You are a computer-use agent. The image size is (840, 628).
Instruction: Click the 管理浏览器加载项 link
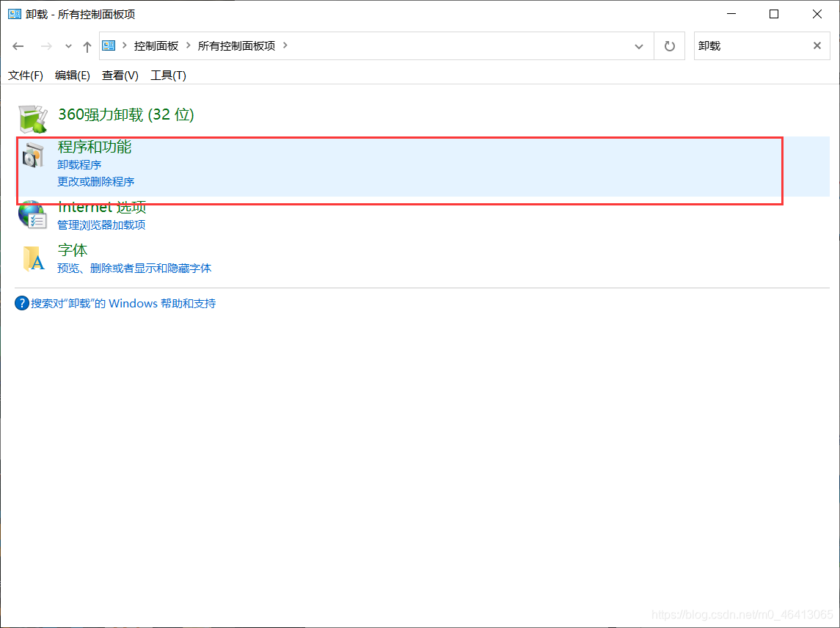pos(101,225)
